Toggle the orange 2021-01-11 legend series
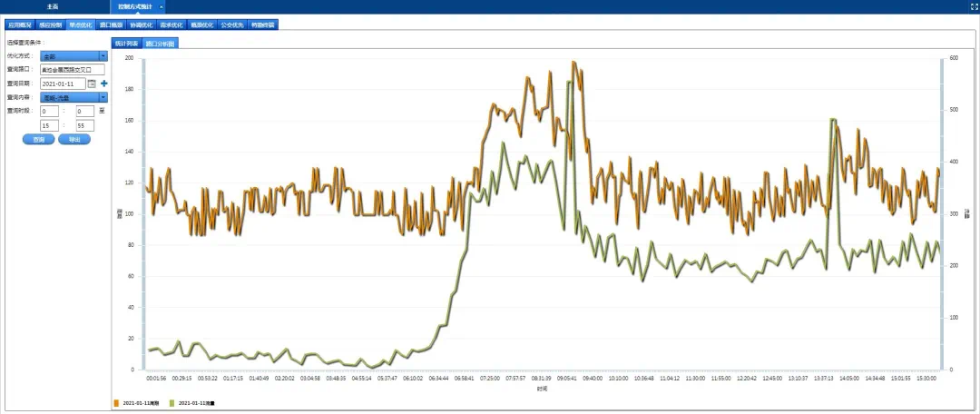Screen dimensions: 980x414 (116, 402)
